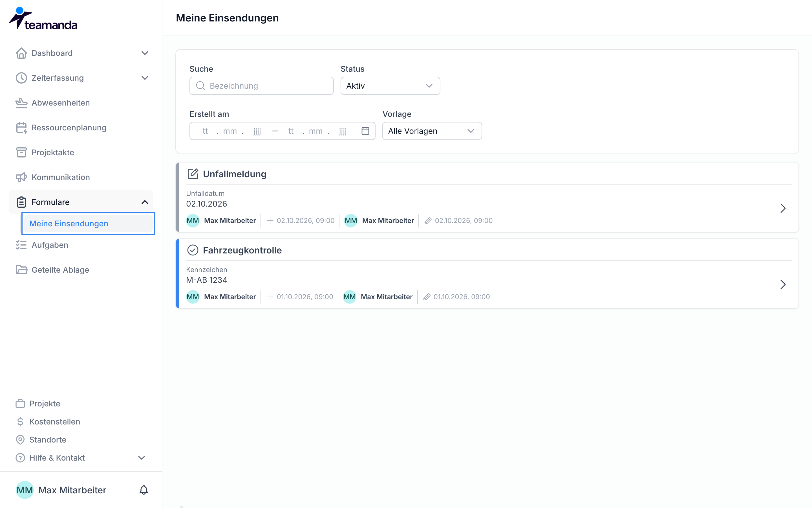Expand the Hilfe & Kontakt chevron

click(x=142, y=458)
